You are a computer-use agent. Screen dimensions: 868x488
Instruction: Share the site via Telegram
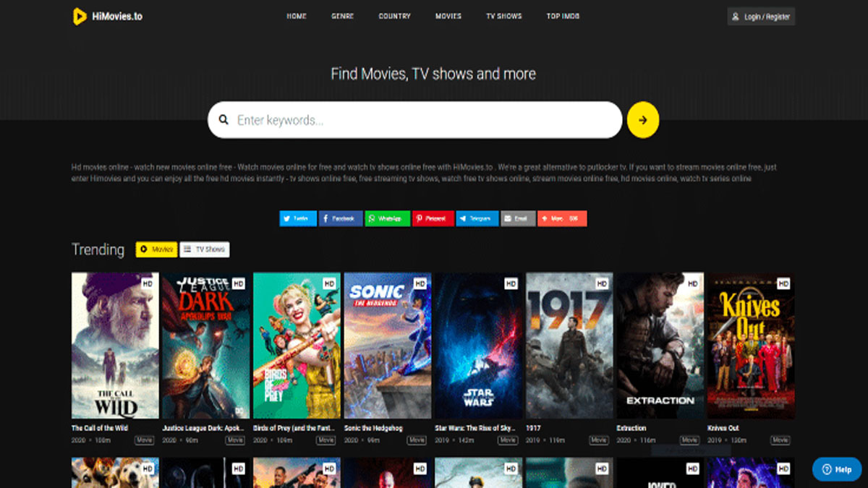click(477, 218)
